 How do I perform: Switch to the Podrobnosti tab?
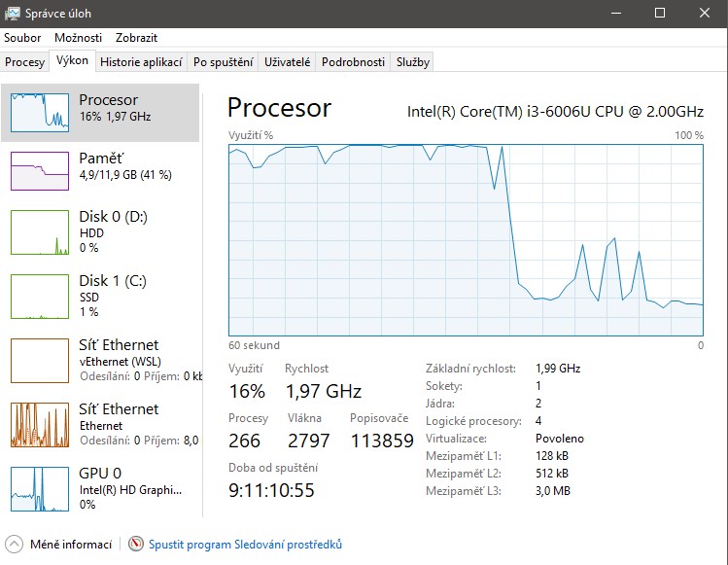click(x=353, y=61)
